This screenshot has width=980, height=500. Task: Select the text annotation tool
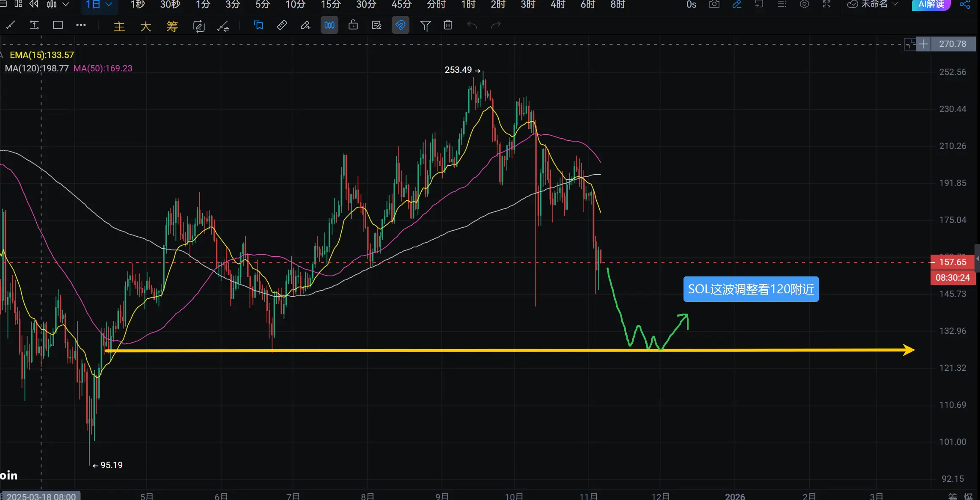pos(34,25)
